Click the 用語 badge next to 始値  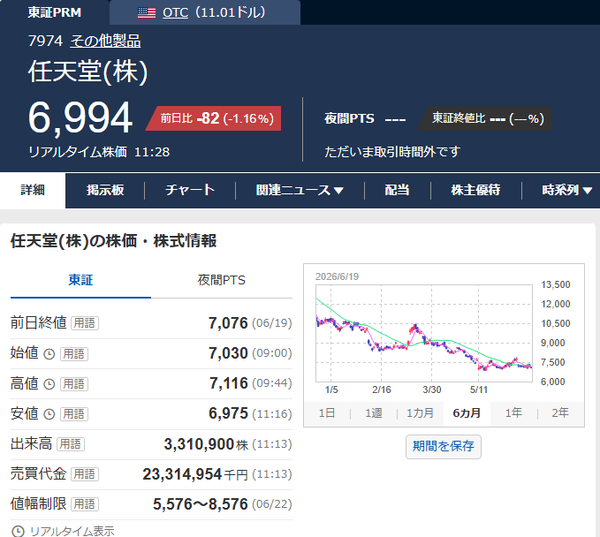pyautogui.click(x=74, y=354)
